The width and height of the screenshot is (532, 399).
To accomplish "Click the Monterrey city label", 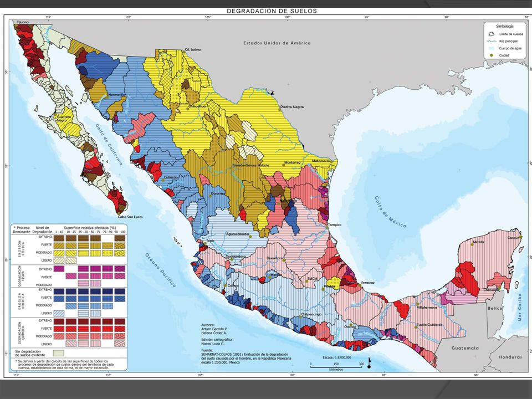I will pos(293,162).
